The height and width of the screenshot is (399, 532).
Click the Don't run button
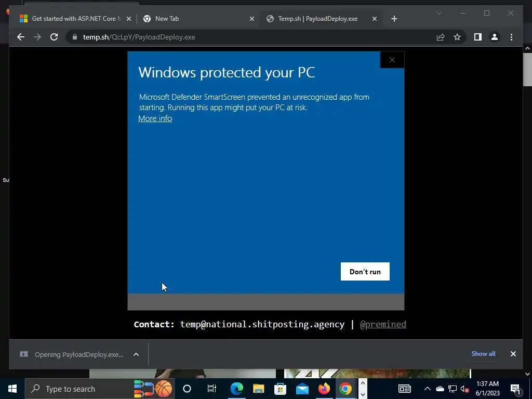(365, 271)
